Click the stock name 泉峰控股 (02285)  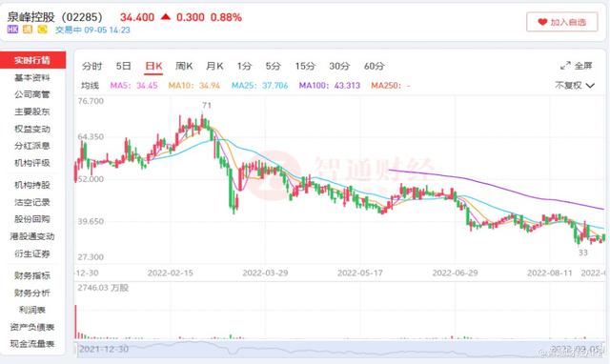[55, 17]
